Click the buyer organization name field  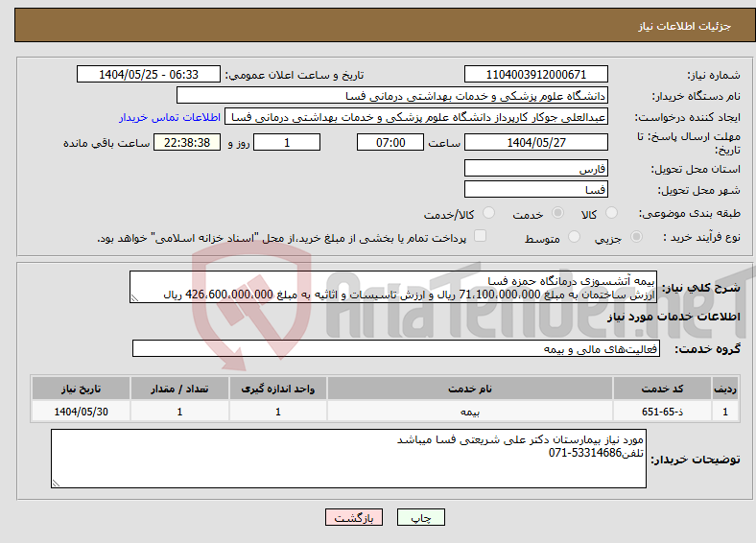click(x=392, y=96)
